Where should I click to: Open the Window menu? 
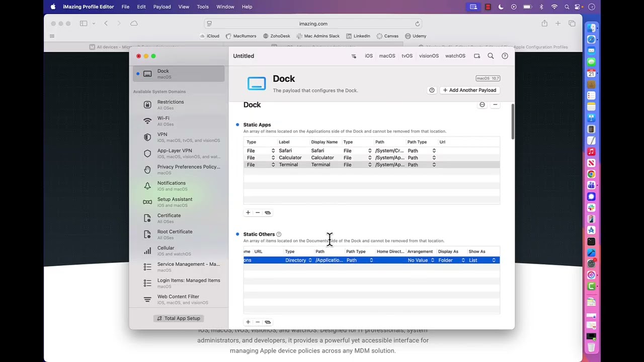225,7
